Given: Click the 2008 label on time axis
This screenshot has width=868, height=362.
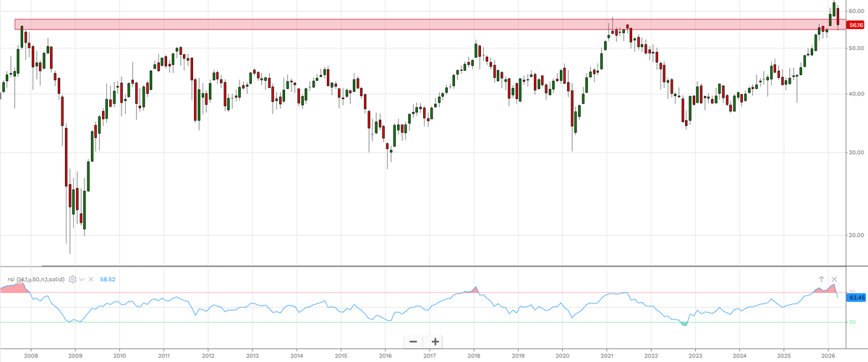Looking at the screenshot, I should point(31,355).
